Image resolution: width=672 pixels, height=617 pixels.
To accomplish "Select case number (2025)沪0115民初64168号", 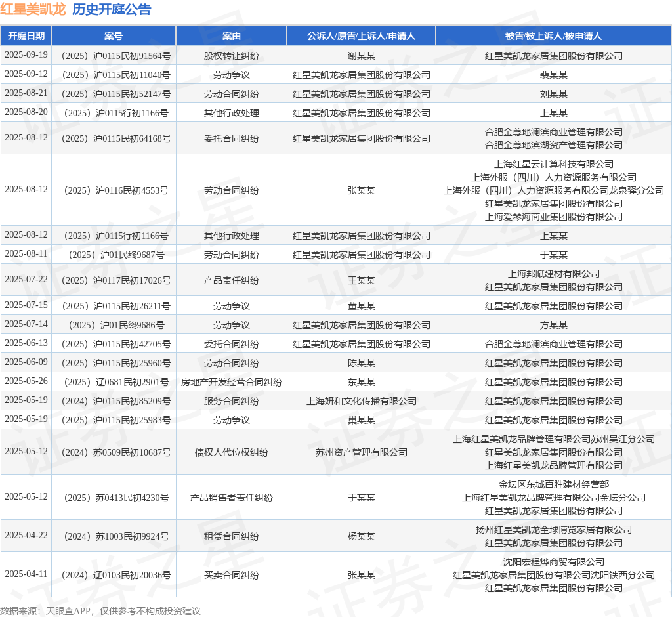I will coord(114,138).
